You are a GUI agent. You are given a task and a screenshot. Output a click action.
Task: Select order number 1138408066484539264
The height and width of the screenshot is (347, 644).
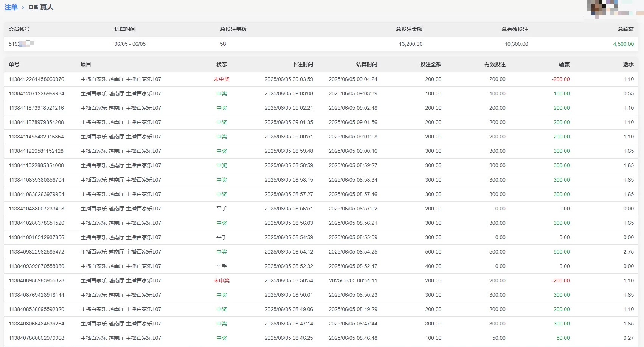tap(36, 324)
